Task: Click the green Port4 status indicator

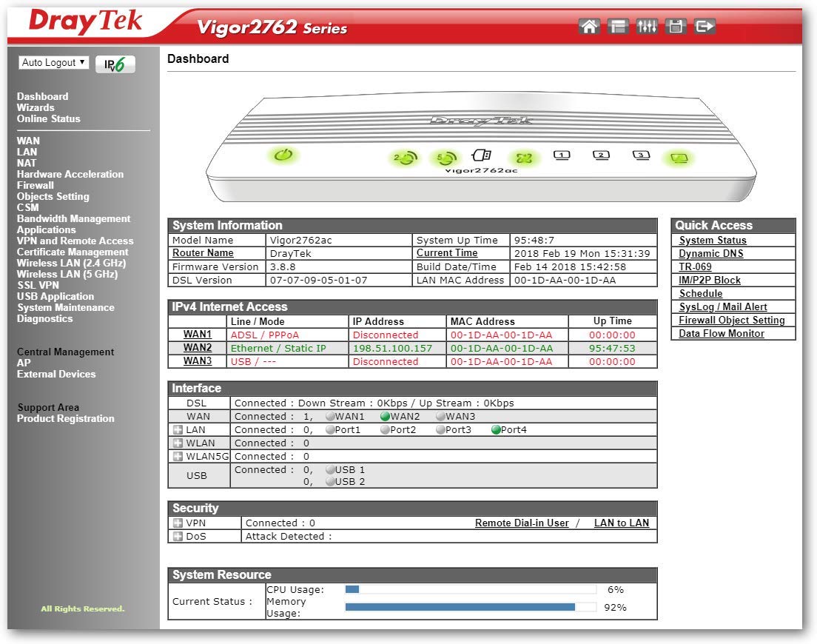Action: [x=496, y=430]
